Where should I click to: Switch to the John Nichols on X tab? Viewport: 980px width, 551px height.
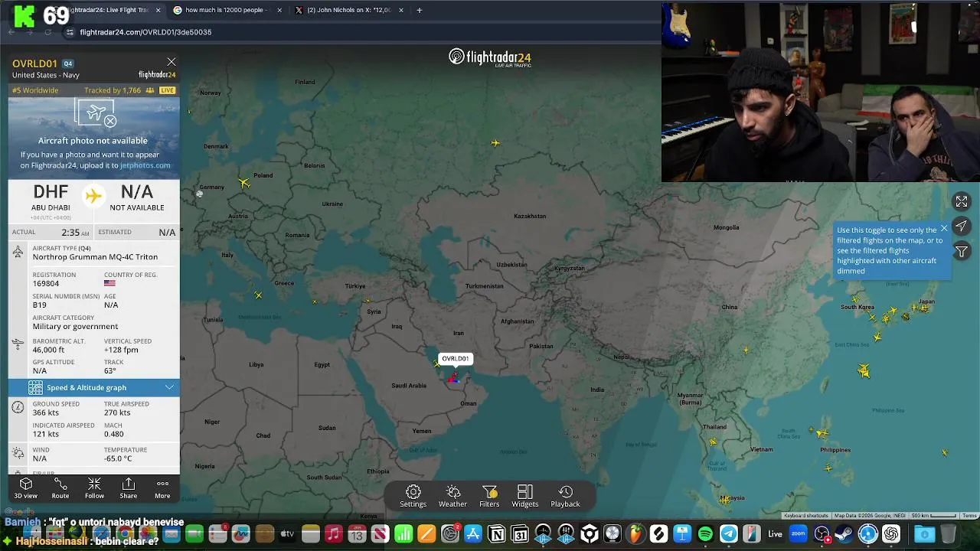click(x=348, y=10)
